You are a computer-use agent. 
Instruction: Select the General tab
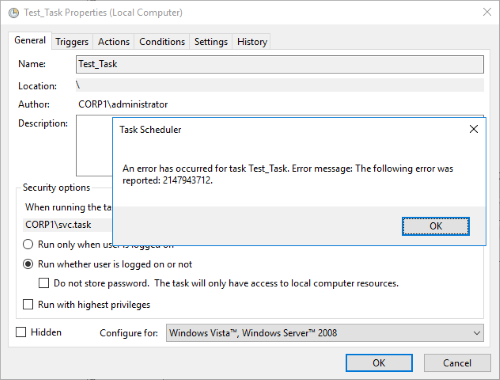coord(30,40)
